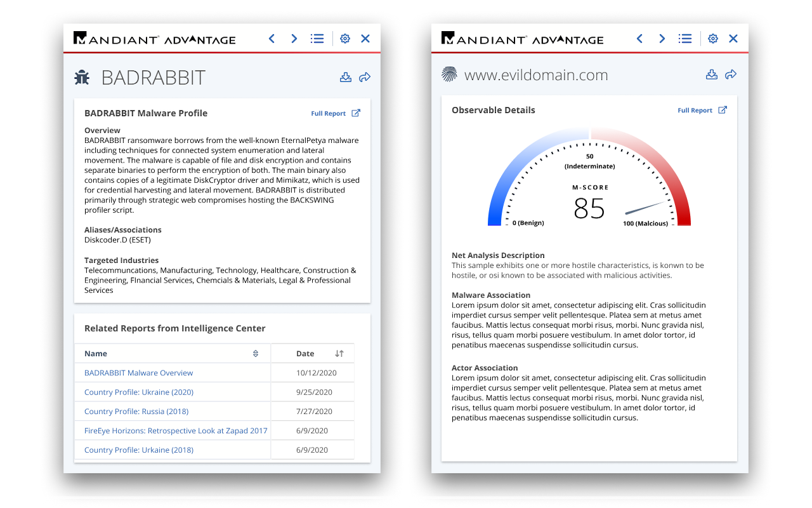This screenshot has width=812, height=508.
Task: Select the 7/27/2020 date cell
Action: 314,411
